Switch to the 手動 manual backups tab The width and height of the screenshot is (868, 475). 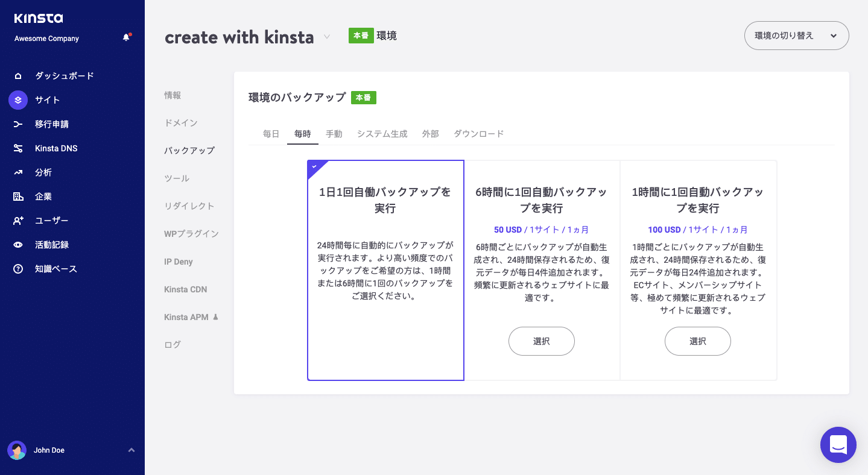coord(334,134)
